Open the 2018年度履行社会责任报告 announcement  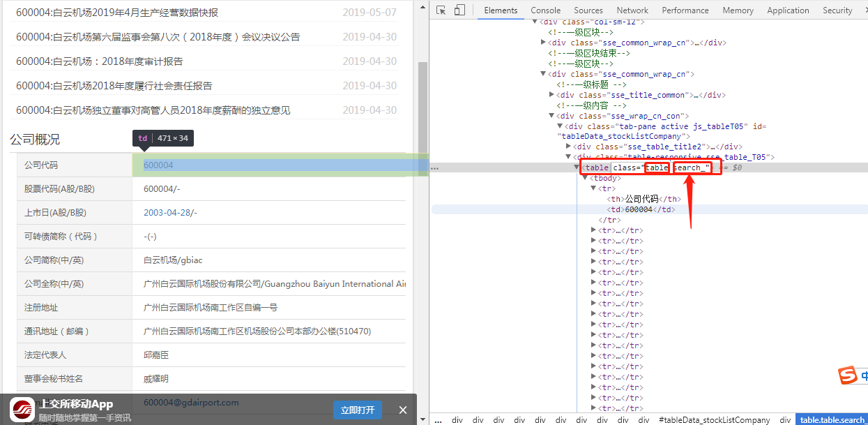point(114,86)
